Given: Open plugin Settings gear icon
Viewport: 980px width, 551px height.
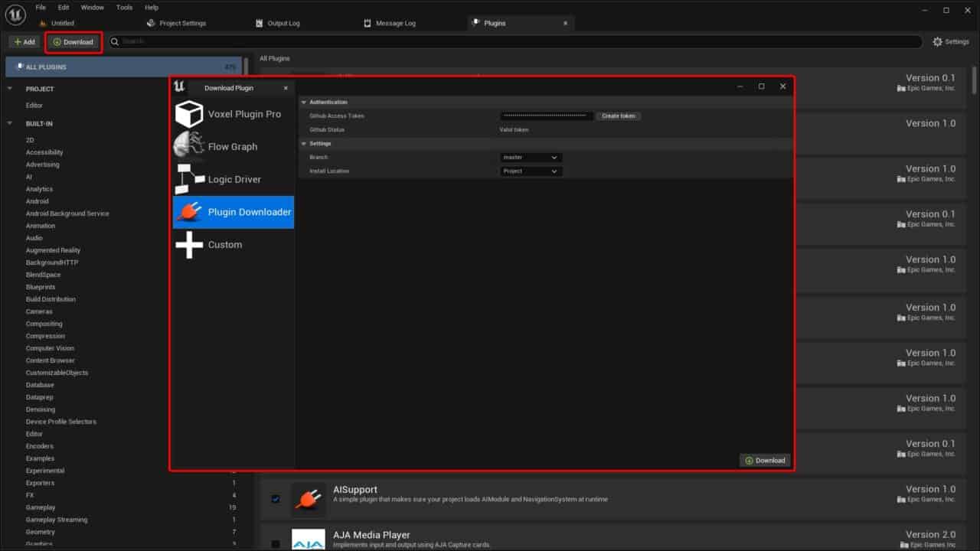Looking at the screenshot, I should point(937,42).
